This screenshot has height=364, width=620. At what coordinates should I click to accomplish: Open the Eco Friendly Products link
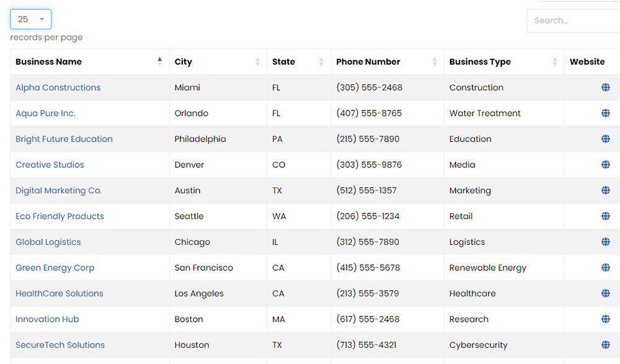tap(60, 216)
